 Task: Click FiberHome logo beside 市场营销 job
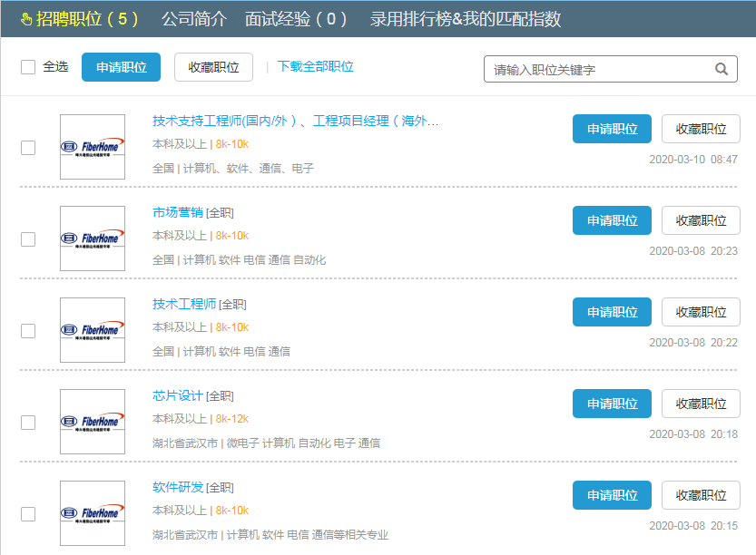(x=93, y=239)
